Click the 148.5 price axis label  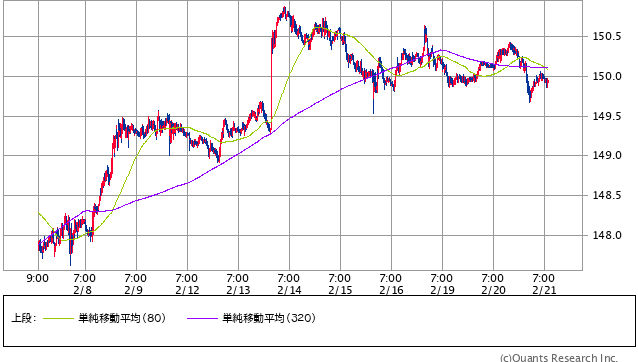pos(607,195)
